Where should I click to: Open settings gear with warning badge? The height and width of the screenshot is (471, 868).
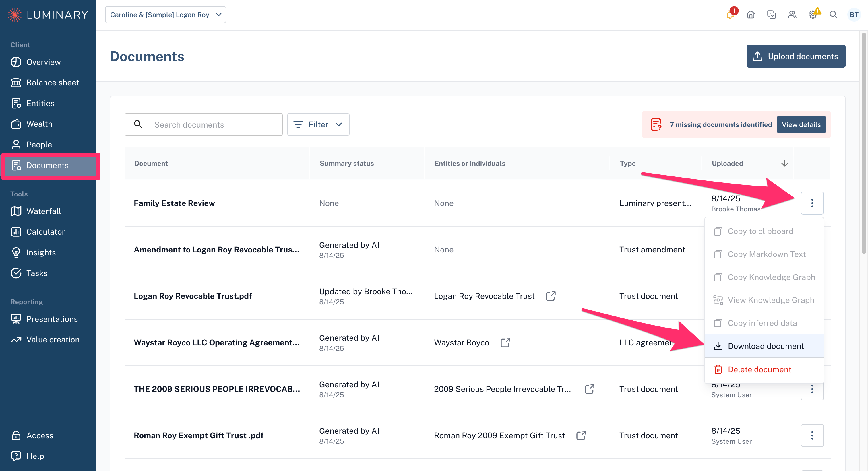[813, 14]
